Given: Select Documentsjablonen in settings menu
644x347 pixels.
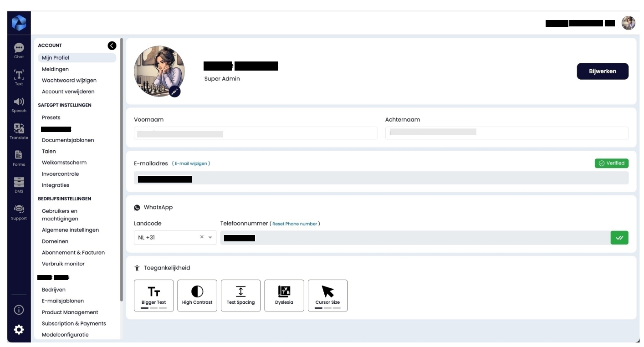Looking at the screenshot, I should point(68,140).
